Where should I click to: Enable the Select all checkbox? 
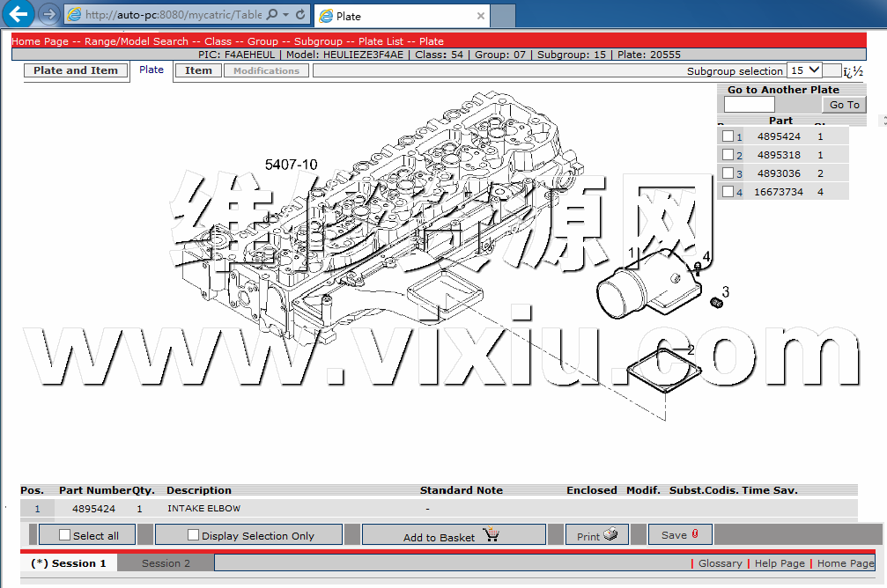pyautogui.click(x=64, y=535)
